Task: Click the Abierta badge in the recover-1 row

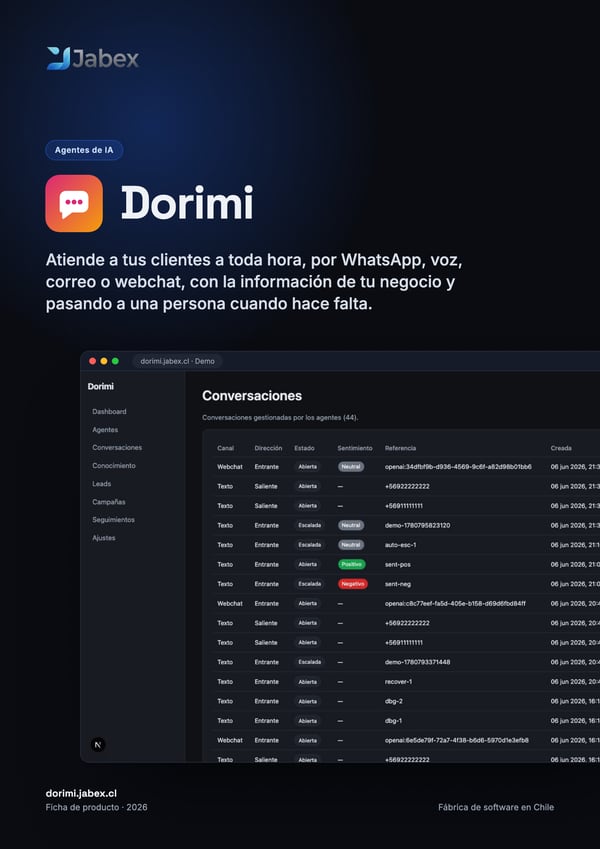Action: point(308,682)
